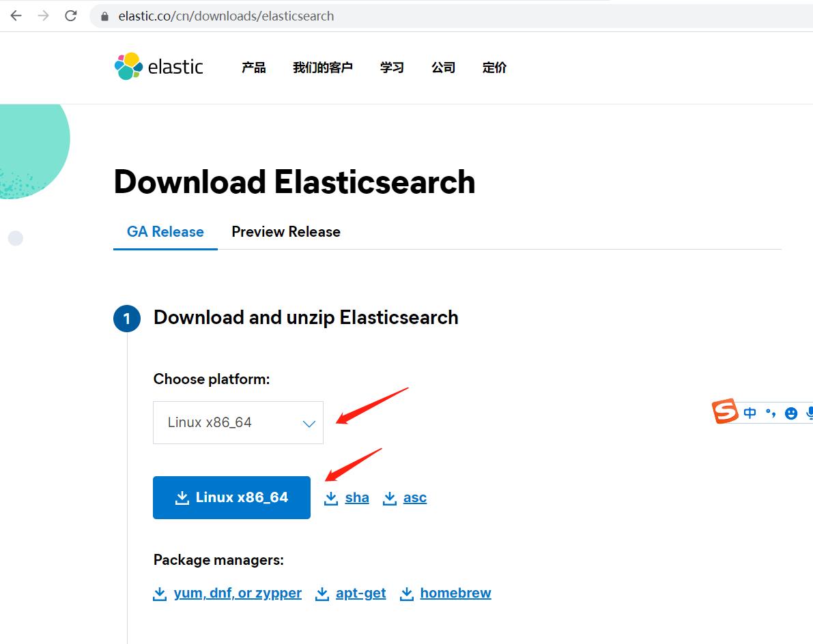Screen dimensions: 813x644
Task: Open the 产品 navigation menu
Action: pyautogui.click(x=253, y=68)
